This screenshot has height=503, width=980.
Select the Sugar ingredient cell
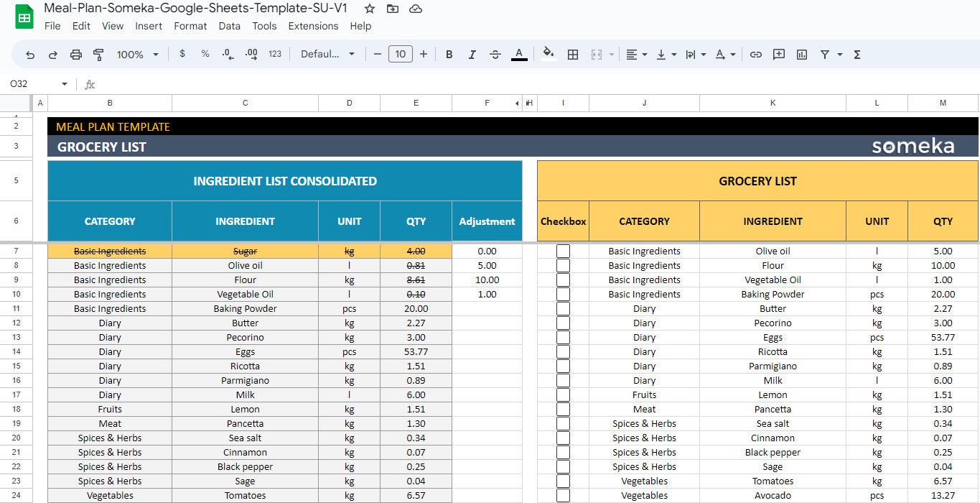click(x=245, y=251)
